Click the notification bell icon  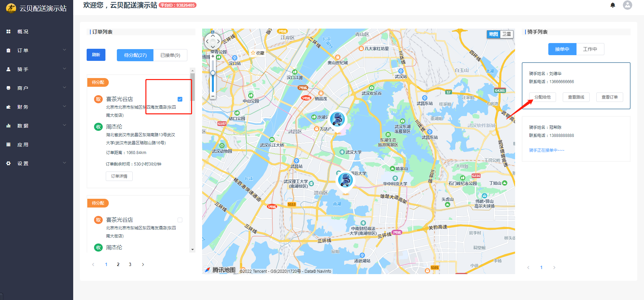pos(613,5)
